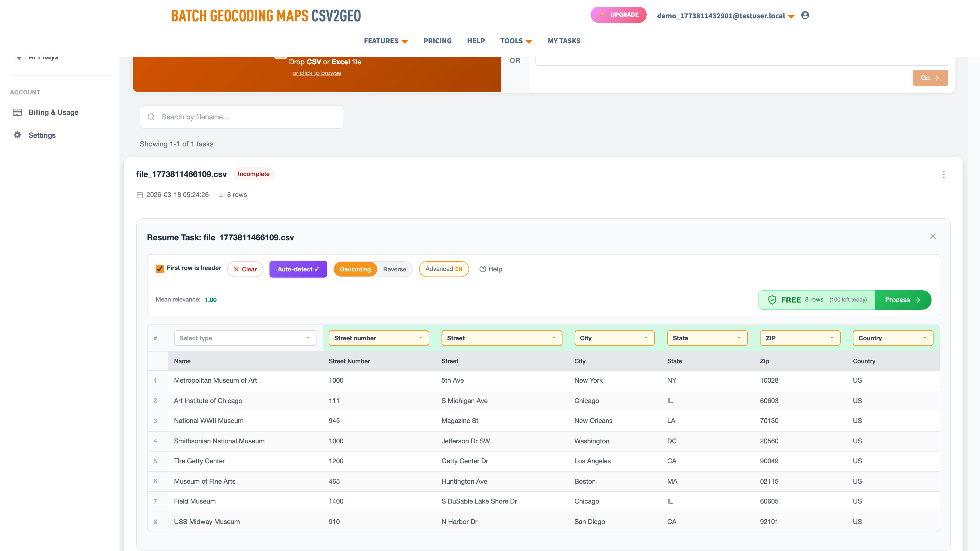Open the ZIP column type dropdown
The image size is (980, 551).
[x=800, y=338]
